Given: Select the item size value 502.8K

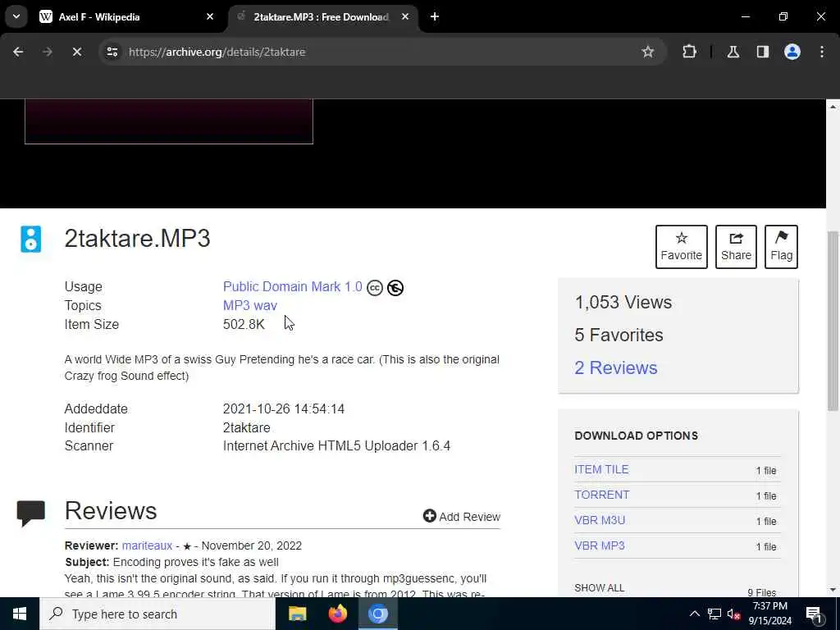Looking at the screenshot, I should pos(244,325).
